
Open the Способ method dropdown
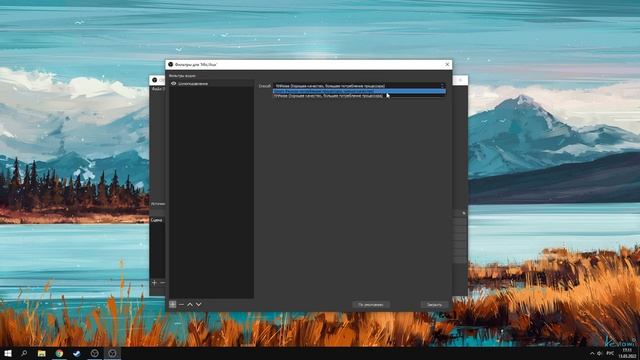[359, 86]
